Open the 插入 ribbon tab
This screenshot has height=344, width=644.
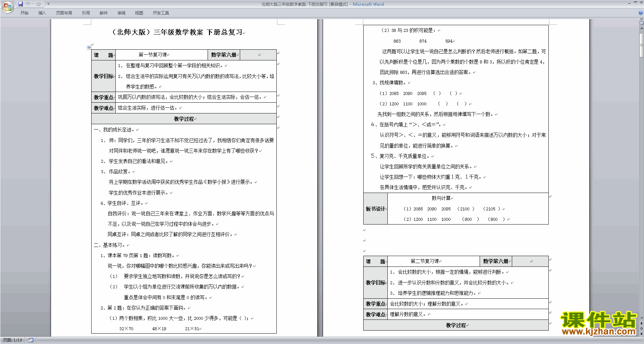click(42, 13)
